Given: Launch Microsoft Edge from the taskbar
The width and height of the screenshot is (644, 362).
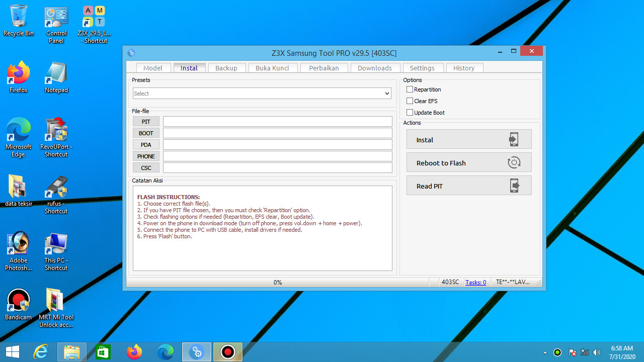Looking at the screenshot, I should tap(166, 352).
